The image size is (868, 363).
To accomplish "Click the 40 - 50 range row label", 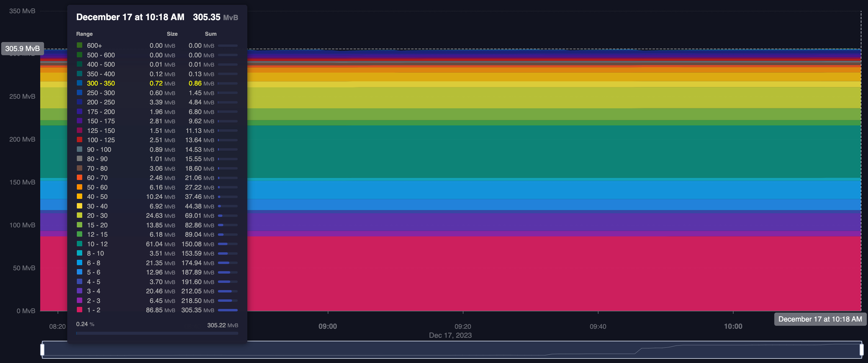I will 97,197.
